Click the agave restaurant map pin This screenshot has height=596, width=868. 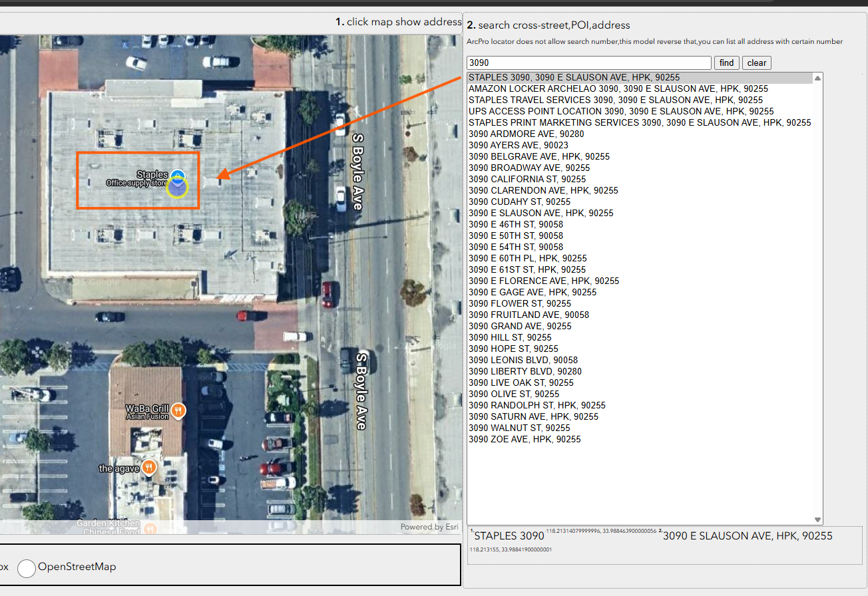pos(149,468)
